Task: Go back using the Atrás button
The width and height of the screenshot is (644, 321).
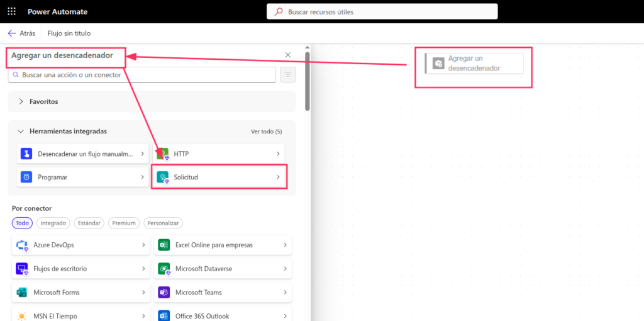Action: point(21,33)
